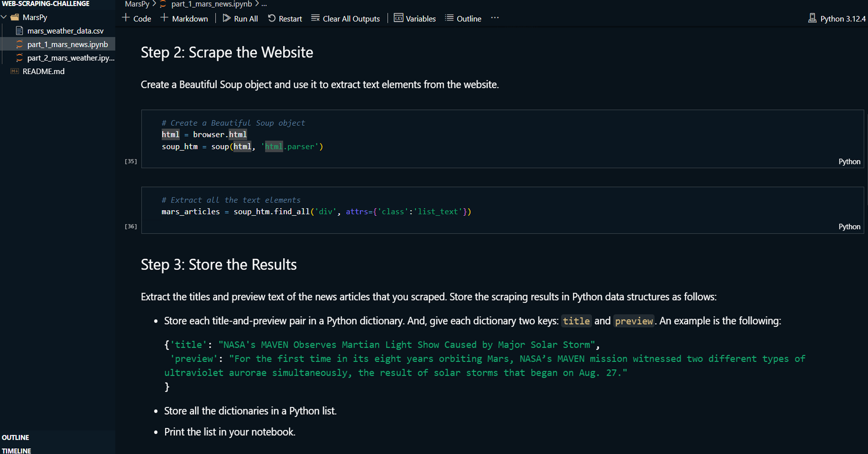The width and height of the screenshot is (868, 454).
Task: Click MarsPy in the breadcrumb path
Action: [137, 4]
